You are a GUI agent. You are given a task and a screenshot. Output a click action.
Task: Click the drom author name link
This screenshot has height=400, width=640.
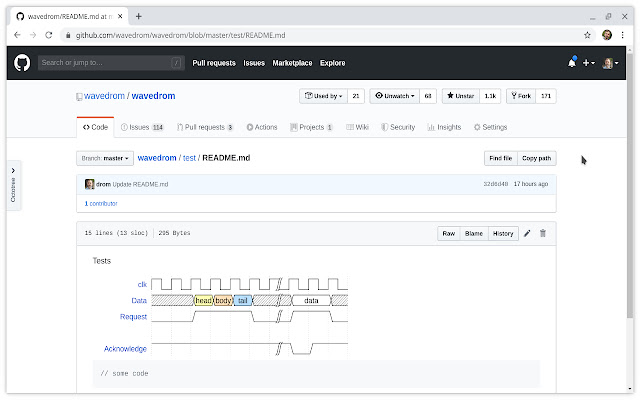coord(103,184)
